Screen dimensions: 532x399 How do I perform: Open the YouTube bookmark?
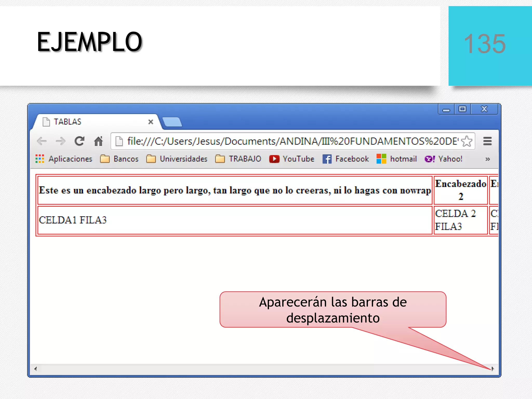tap(292, 159)
